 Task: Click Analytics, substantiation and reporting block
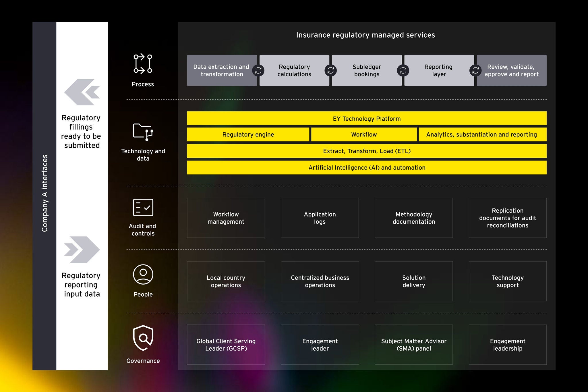(x=483, y=134)
